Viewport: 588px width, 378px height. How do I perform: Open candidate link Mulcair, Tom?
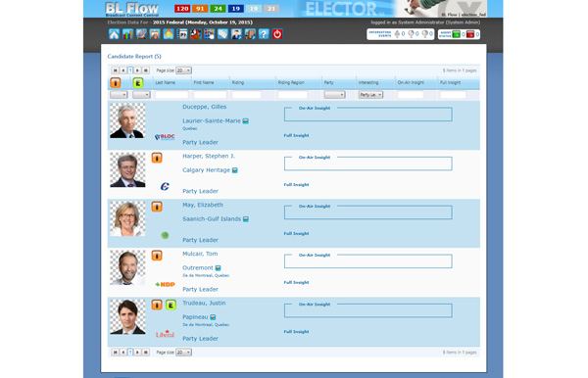(x=200, y=254)
